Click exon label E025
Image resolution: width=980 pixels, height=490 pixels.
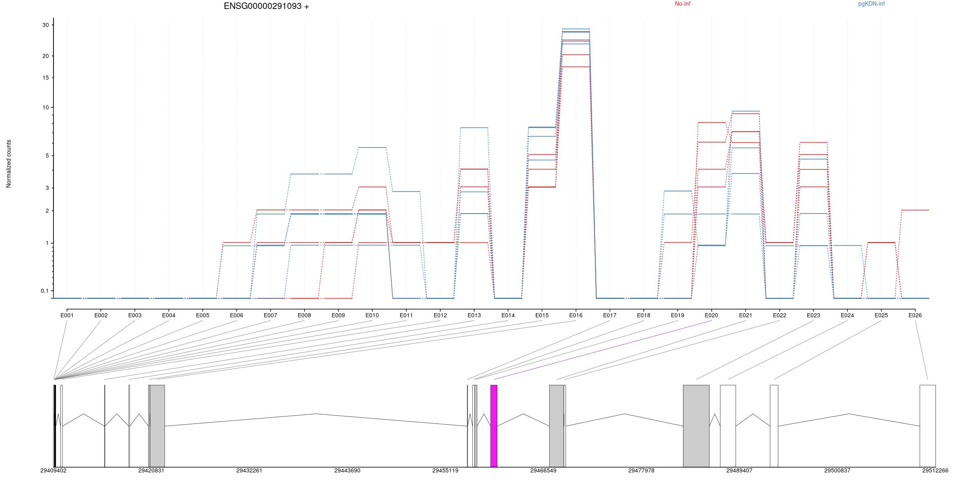tap(881, 315)
